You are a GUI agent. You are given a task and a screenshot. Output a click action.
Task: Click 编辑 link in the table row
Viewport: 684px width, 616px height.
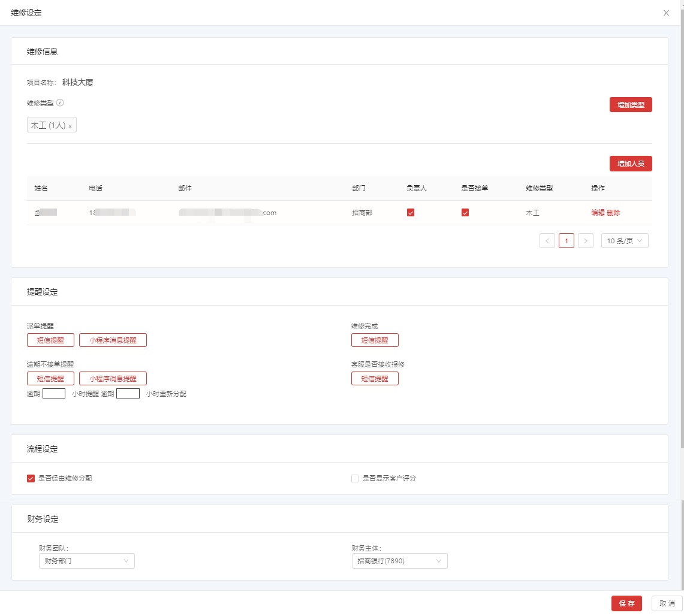[x=598, y=213]
